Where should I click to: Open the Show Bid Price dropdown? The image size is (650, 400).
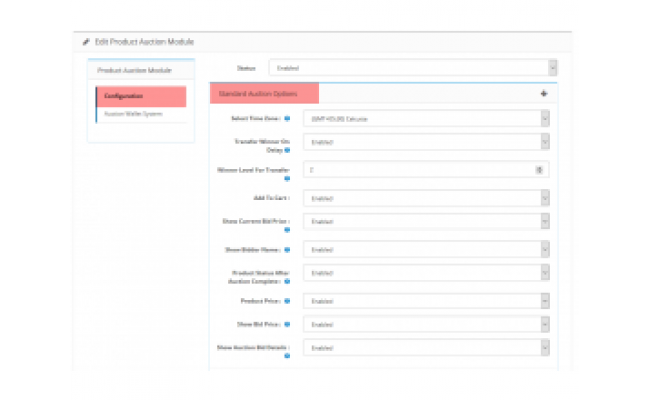tap(426, 325)
